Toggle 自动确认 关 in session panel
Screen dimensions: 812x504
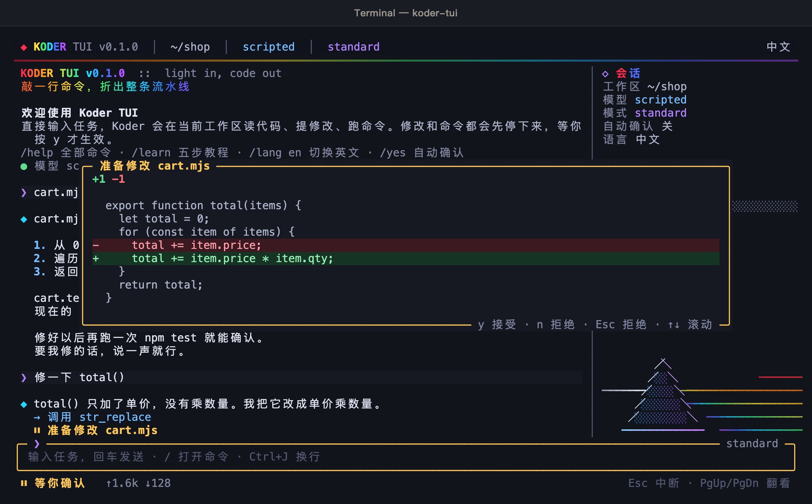coord(638,126)
